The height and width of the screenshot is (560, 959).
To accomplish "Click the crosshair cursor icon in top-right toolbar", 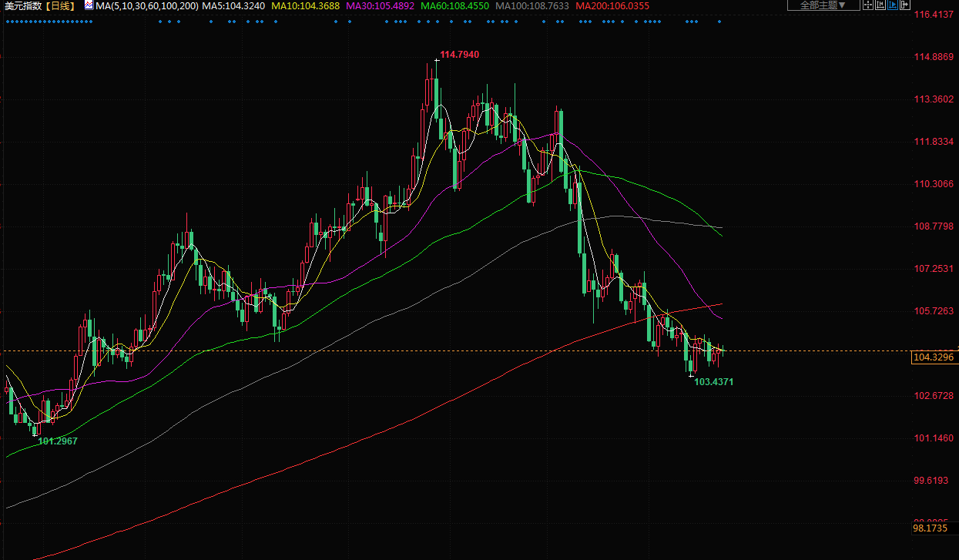I will (x=868, y=5).
